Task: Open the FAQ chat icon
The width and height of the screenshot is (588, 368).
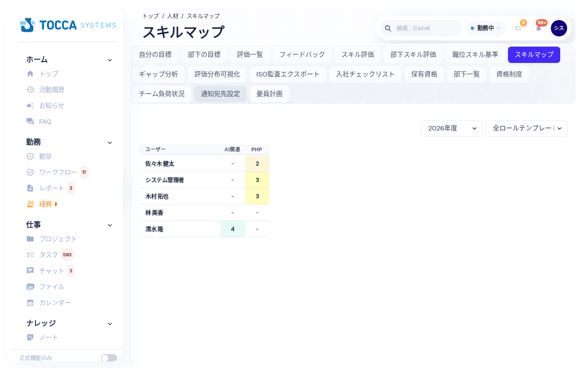Action: click(30, 121)
